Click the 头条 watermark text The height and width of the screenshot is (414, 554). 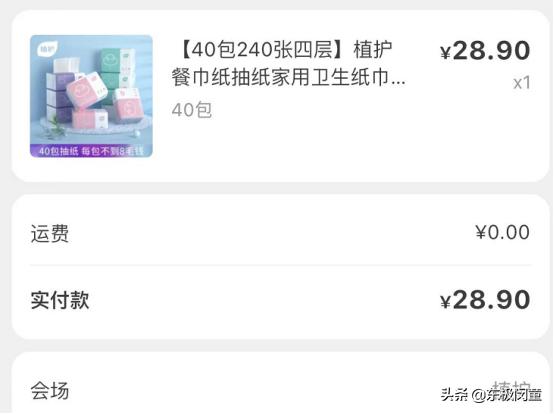click(x=454, y=394)
